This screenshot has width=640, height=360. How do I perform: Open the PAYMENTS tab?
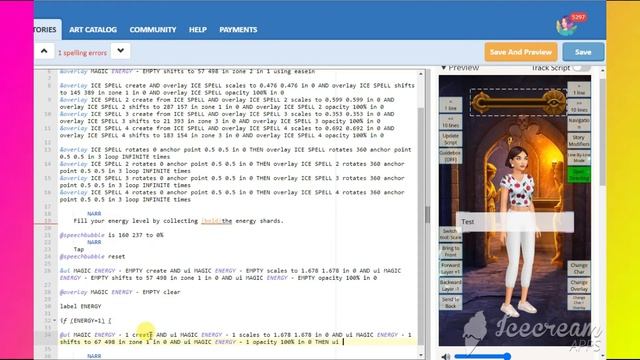click(238, 29)
